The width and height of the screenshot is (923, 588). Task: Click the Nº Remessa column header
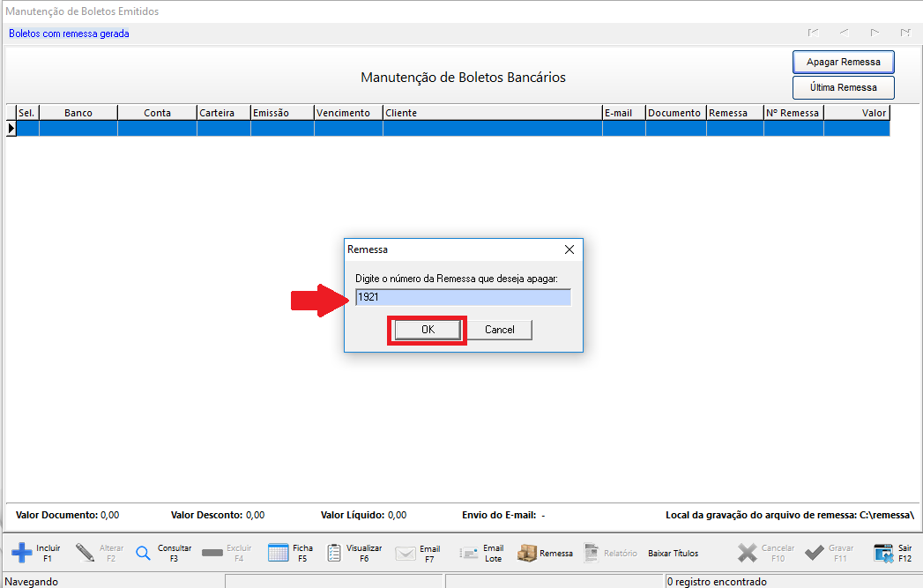[793, 113]
